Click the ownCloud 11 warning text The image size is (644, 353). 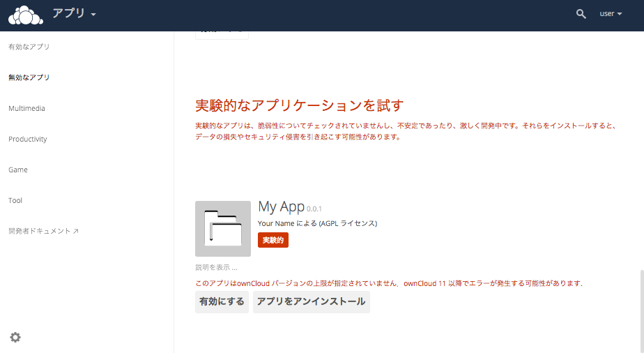388,283
